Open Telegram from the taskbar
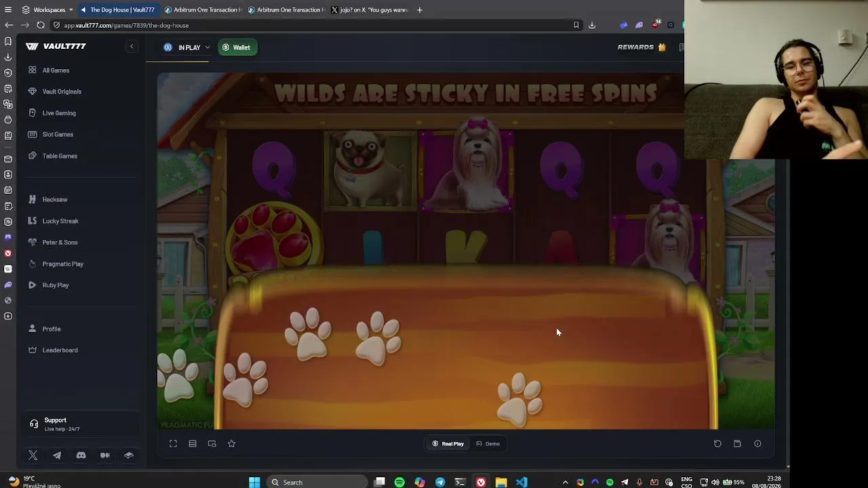 tap(440, 482)
